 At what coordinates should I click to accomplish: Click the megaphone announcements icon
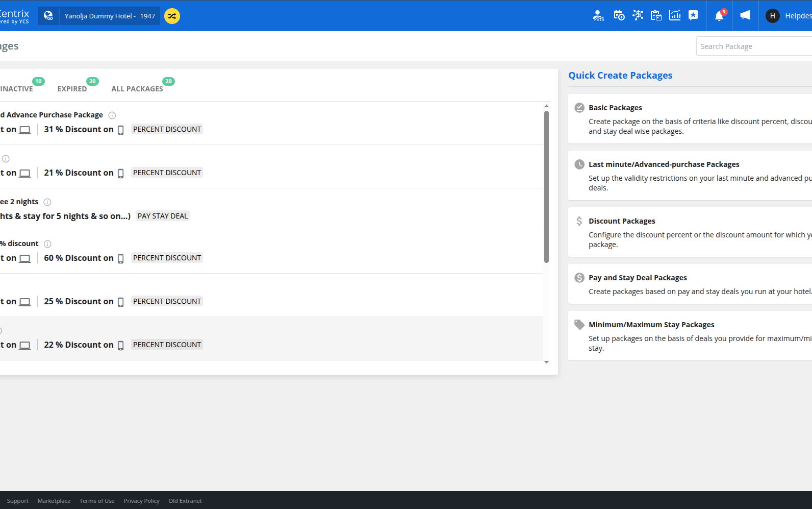(x=745, y=15)
